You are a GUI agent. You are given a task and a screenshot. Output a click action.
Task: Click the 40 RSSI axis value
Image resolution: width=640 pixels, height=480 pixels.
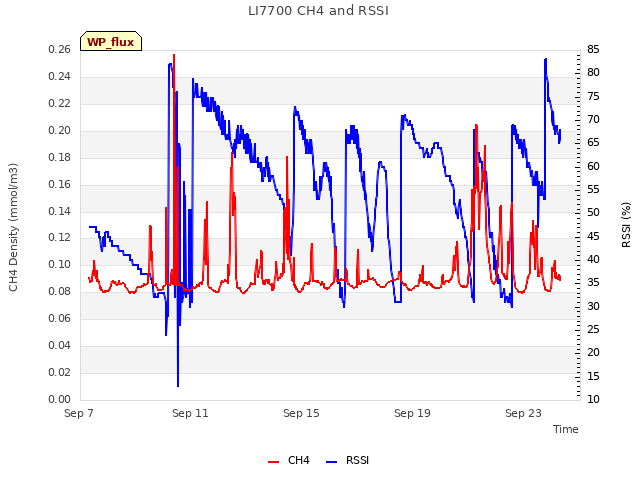click(593, 259)
